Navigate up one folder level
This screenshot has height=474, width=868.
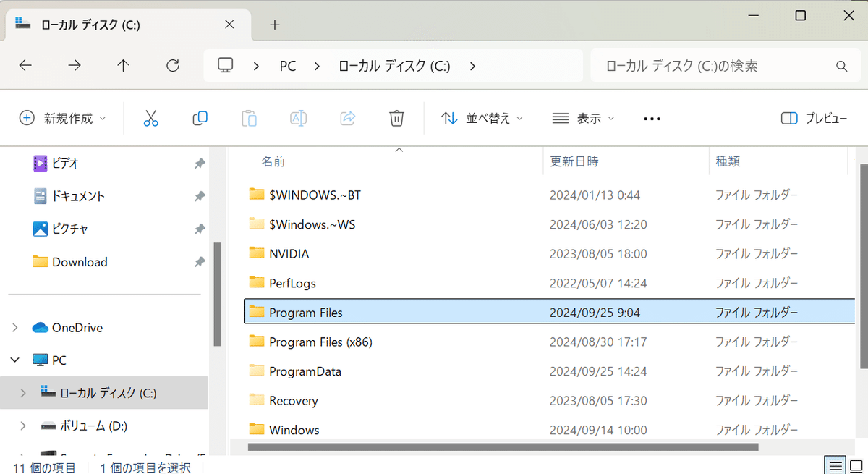pyautogui.click(x=124, y=66)
